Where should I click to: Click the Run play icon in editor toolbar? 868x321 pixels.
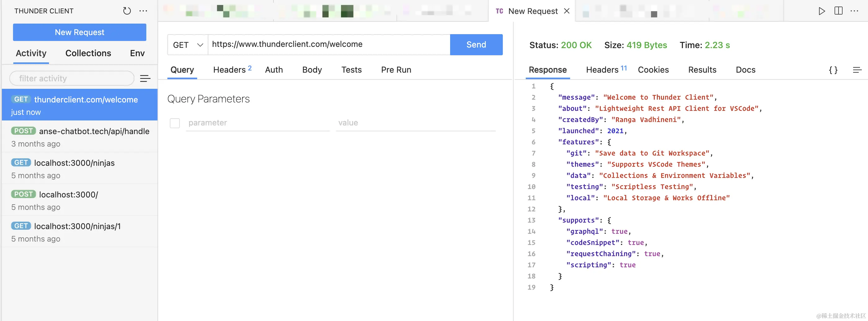822,11
